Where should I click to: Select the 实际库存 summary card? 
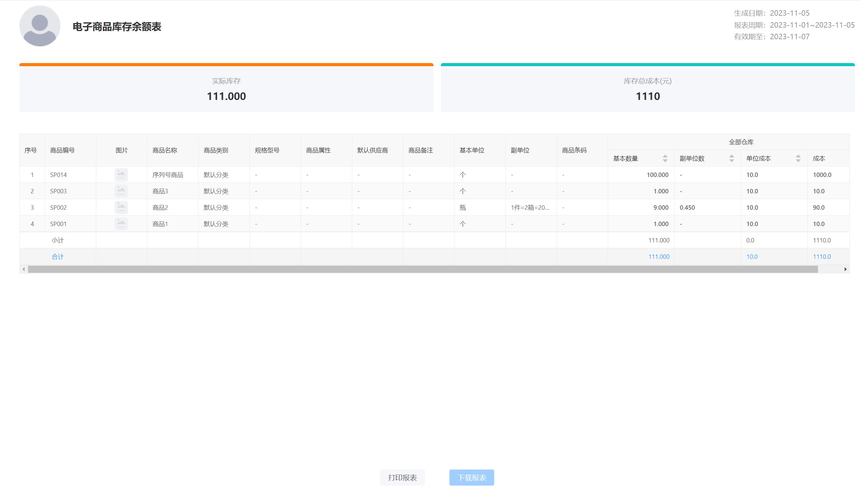click(226, 89)
